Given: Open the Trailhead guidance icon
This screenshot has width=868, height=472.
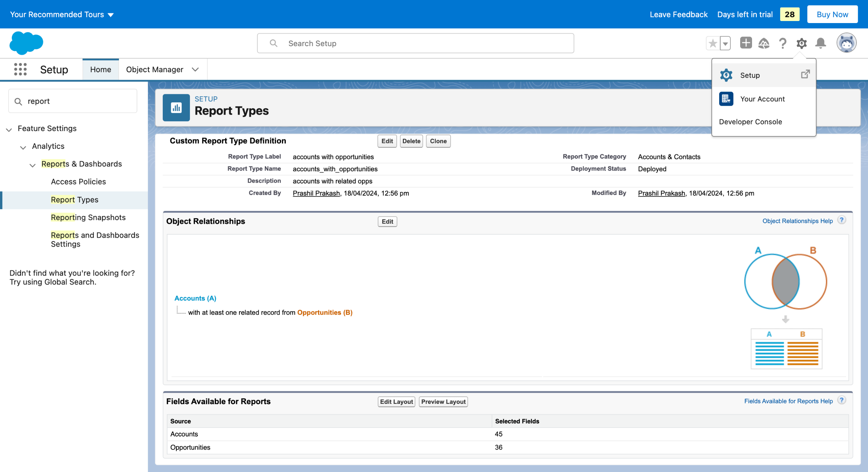Looking at the screenshot, I should 764,43.
